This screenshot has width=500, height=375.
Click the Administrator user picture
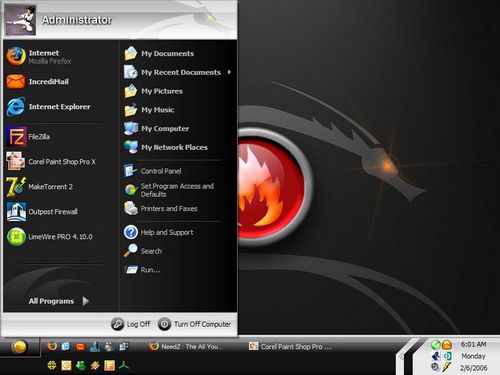(21, 20)
